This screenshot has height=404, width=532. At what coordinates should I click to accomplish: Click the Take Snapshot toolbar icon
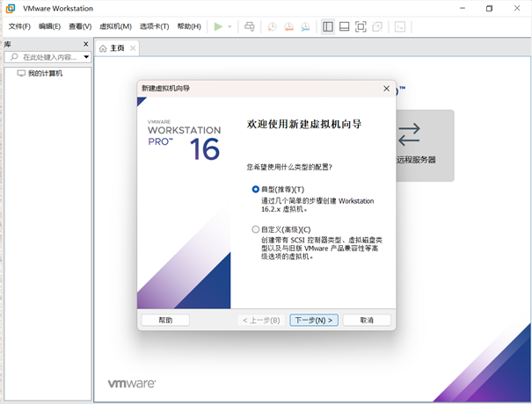tap(272, 26)
